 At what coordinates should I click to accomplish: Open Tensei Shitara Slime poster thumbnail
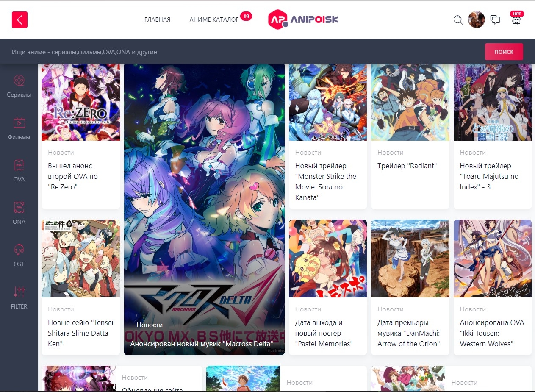pyautogui.click(x=80, y=259)
